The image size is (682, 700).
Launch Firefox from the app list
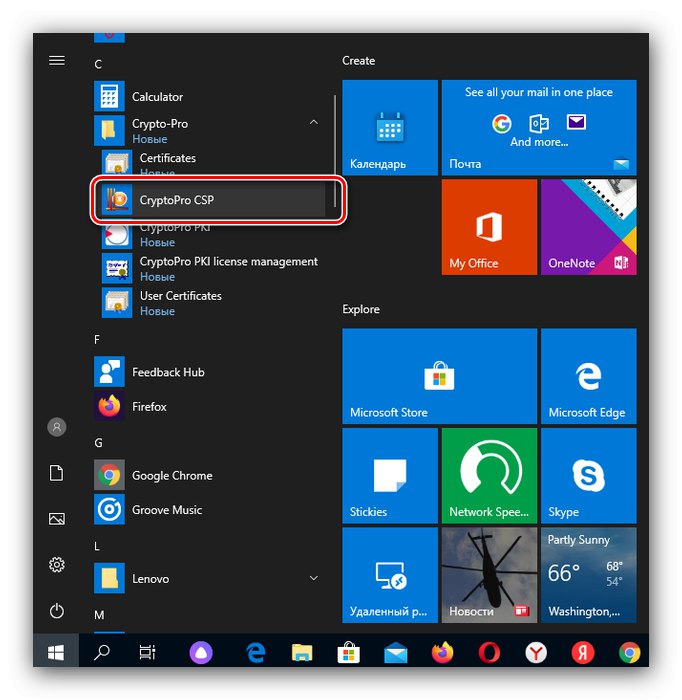[x=209, y=406]
